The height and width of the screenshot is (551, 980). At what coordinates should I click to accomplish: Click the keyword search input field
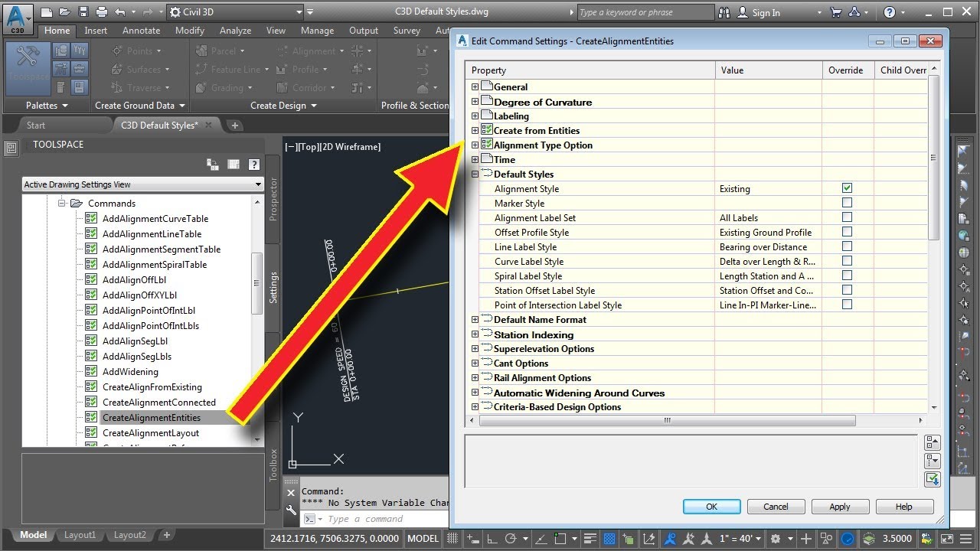[645, 12]
